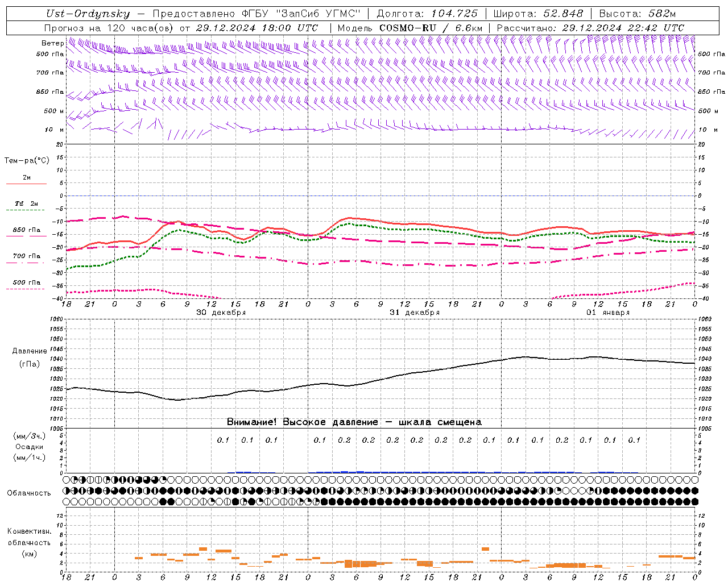Click the '(гПа)' pressure unit label
This screenshot has height=582, width=728.
(x=30, y=364)
